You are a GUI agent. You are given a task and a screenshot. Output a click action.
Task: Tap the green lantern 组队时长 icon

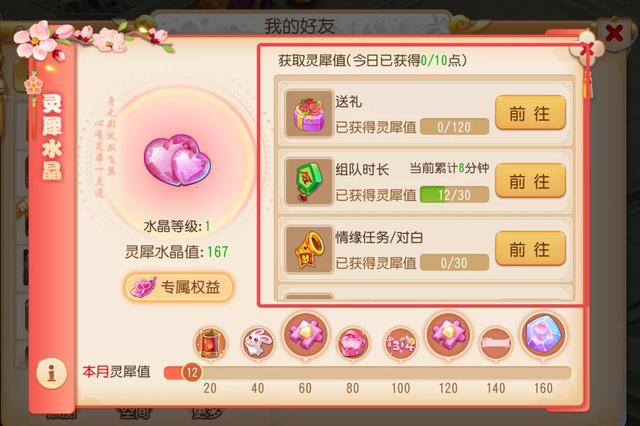[x=309, y=182]
